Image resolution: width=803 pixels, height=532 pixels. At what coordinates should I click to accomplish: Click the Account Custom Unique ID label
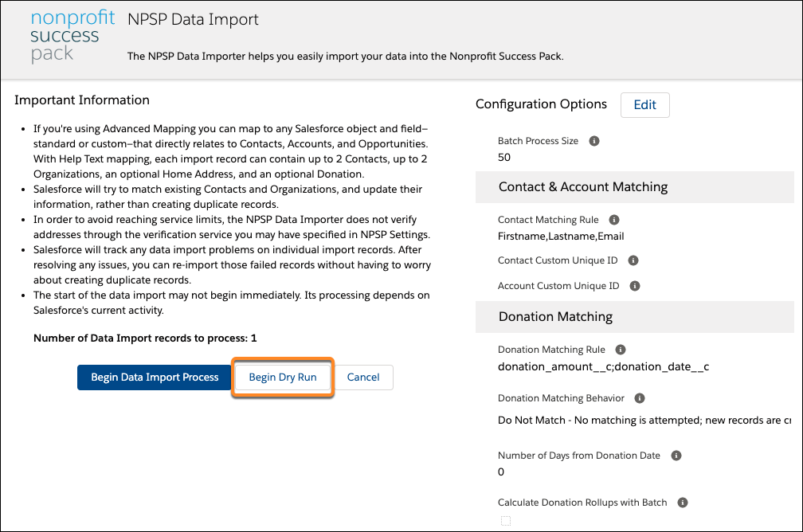click(558, 286)
